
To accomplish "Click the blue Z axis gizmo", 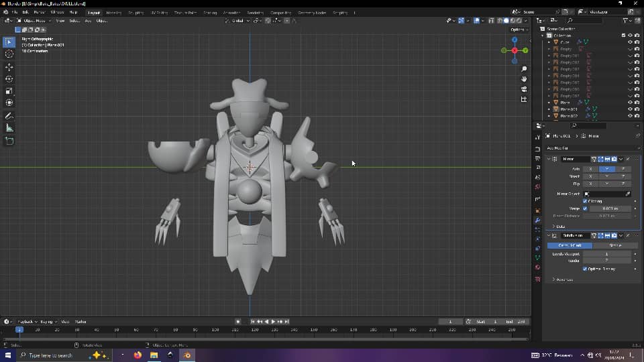I will 515,40.
